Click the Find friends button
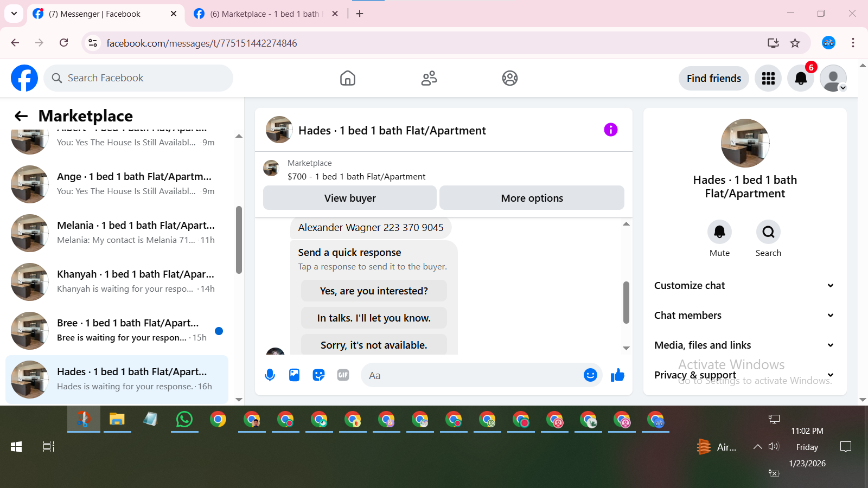 (714, 78)
